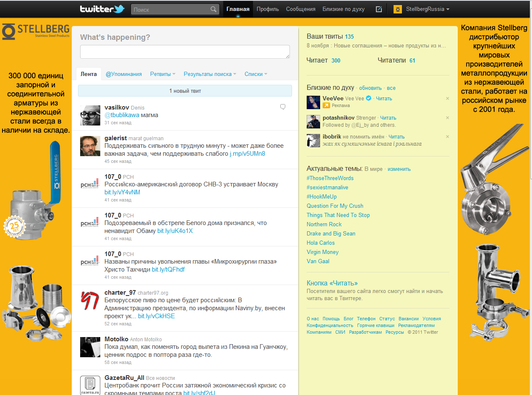Dismiss VeeVee suggestion

click(447, 99)
